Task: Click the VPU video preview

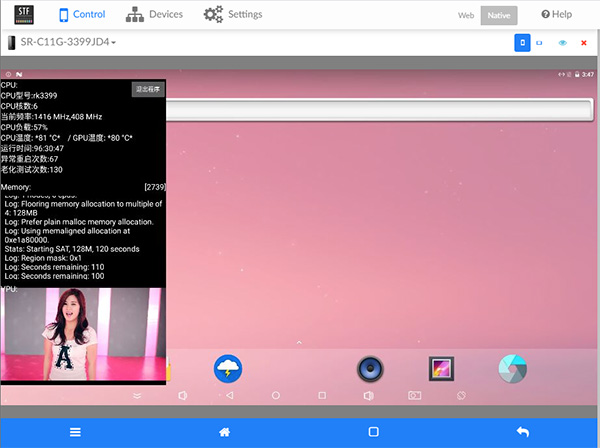Action: tap(83, 334)
